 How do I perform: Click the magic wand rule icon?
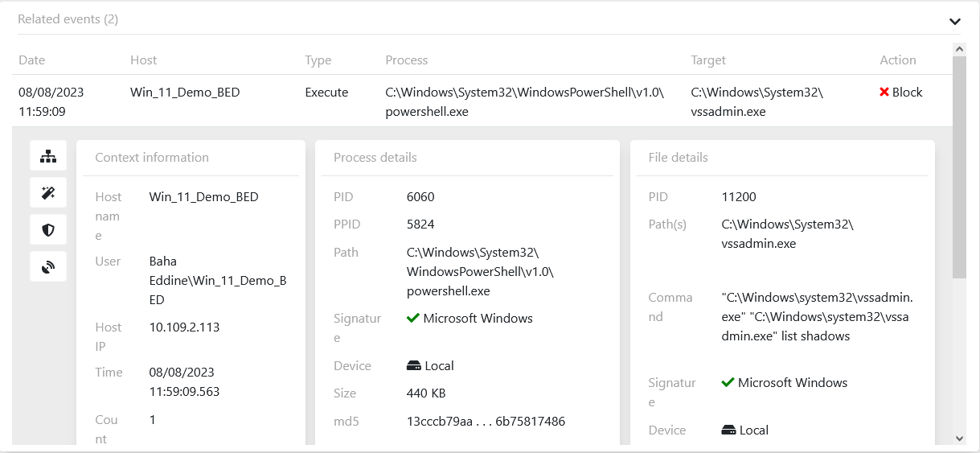[48, 193]
